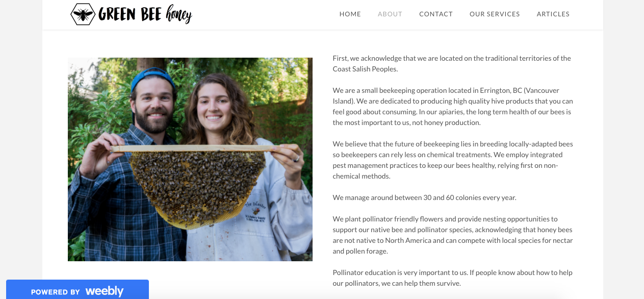Navigate to the Contact page
This screenshot has width=644, height=299.
436,14
